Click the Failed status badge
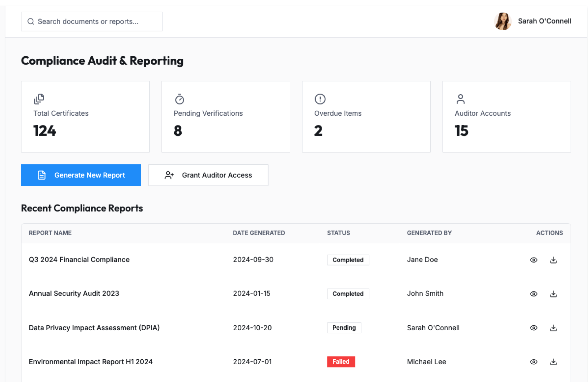The image size is (588, 382). [341, 362]
